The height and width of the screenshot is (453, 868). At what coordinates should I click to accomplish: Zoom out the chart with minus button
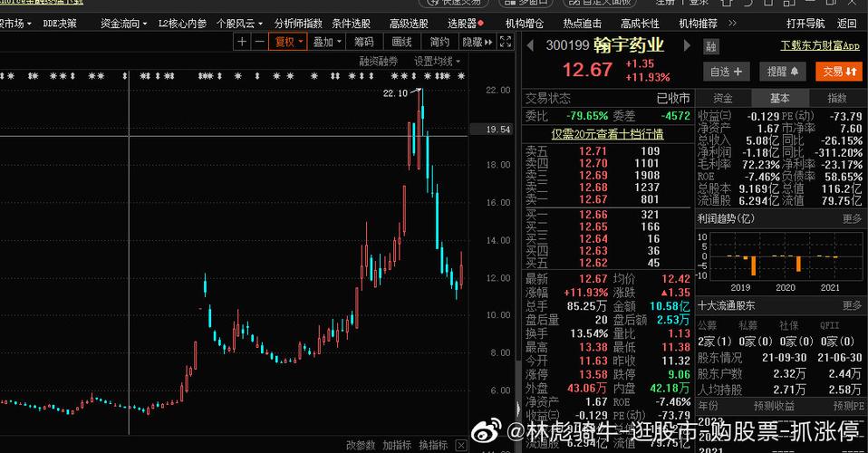pos(259,42)
